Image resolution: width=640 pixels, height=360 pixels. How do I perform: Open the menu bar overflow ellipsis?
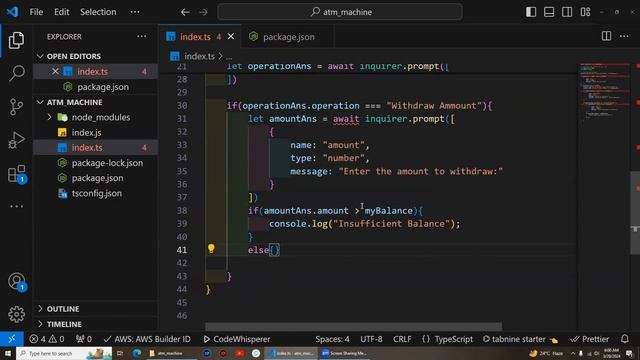click(135, 12)
